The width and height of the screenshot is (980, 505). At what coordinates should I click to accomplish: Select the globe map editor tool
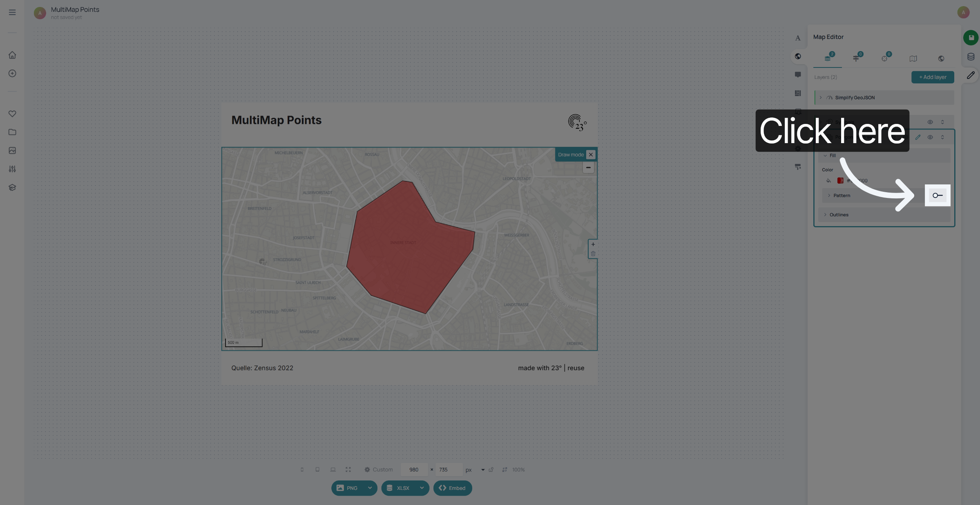pos(797,56)
